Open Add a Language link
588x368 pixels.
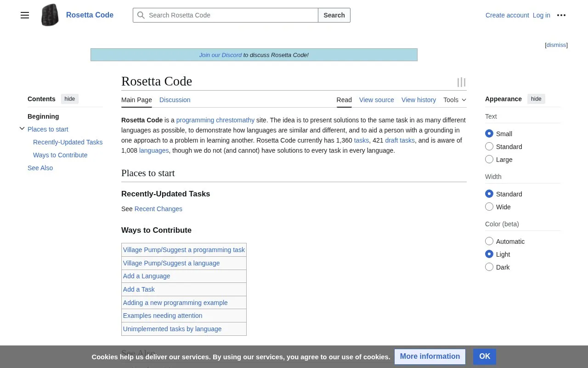point(147,276)
